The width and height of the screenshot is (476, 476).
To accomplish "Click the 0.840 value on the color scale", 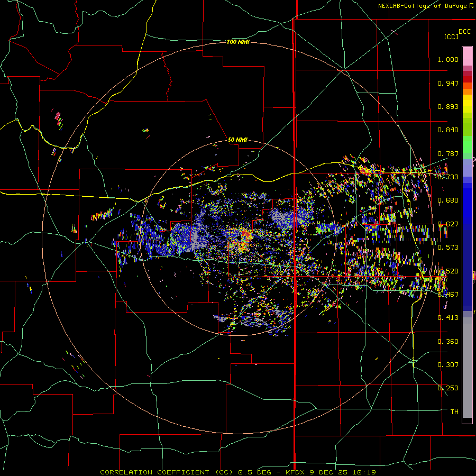I will click(448, 130).
